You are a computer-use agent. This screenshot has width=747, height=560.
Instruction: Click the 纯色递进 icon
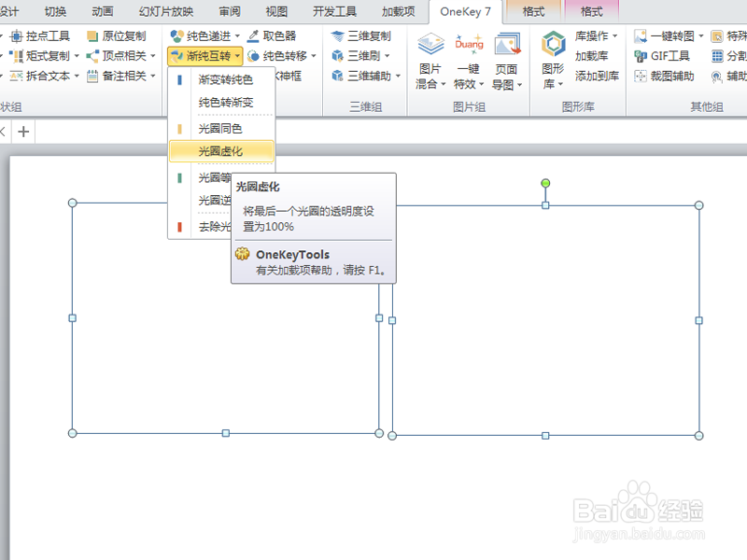tap(177, 36)
